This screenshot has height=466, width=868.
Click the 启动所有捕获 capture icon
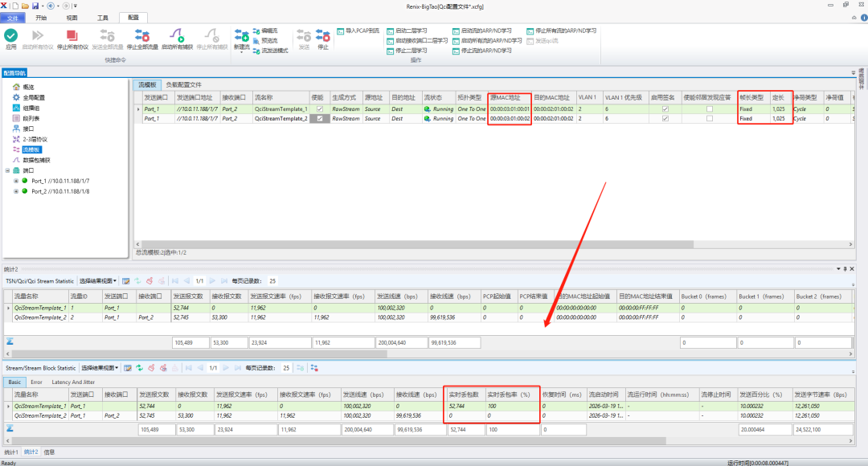coord(177,35)
